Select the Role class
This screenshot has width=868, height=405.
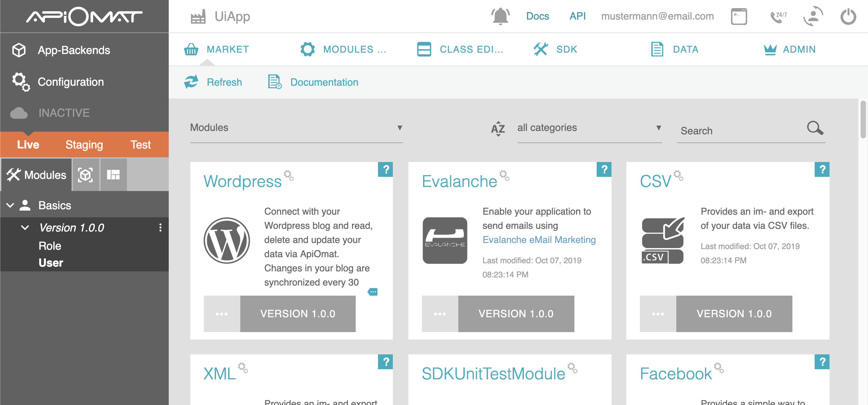pos(50,246)
